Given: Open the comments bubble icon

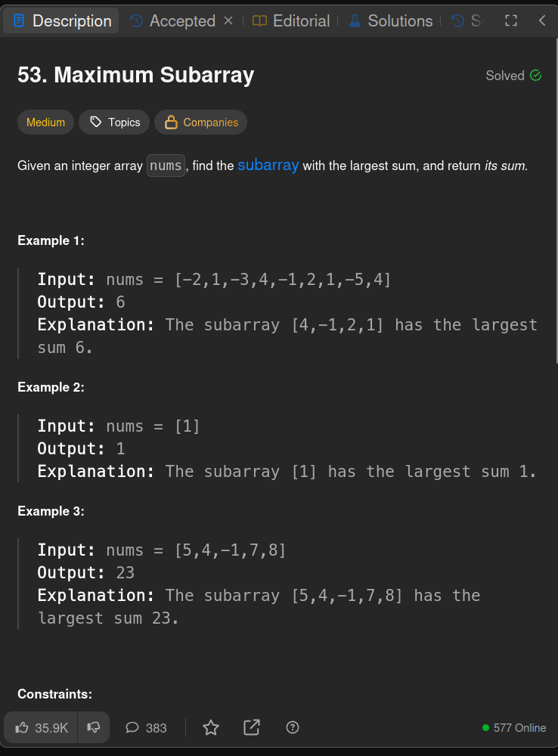Looking at the screenshot, I should 132,727.
